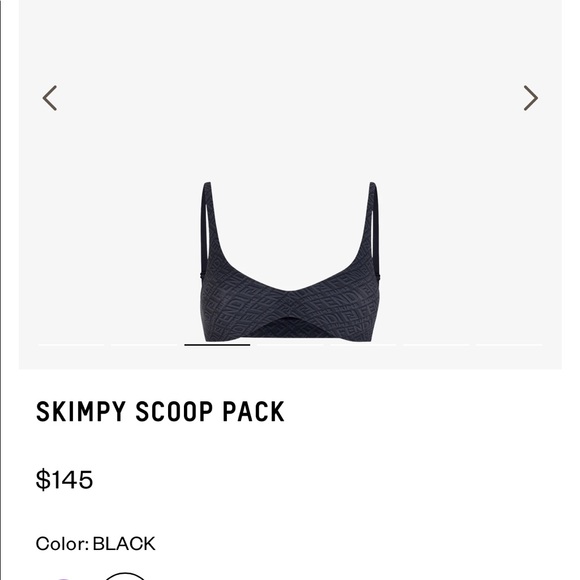Image resolution: width=580 pixels, height=580 pixels.
Task: Click the Skimpy Scoop Pack title
Action: [160, 411]
